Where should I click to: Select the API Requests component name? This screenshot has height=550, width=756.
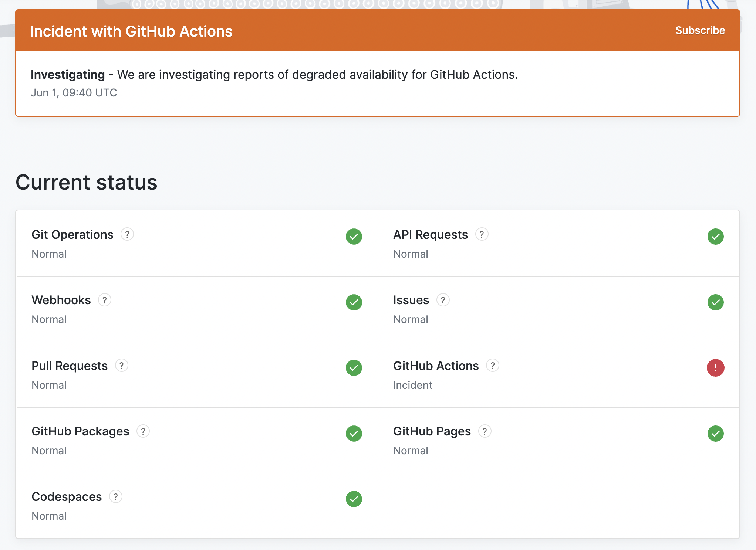pyautogui.click(x=431, y=235)
